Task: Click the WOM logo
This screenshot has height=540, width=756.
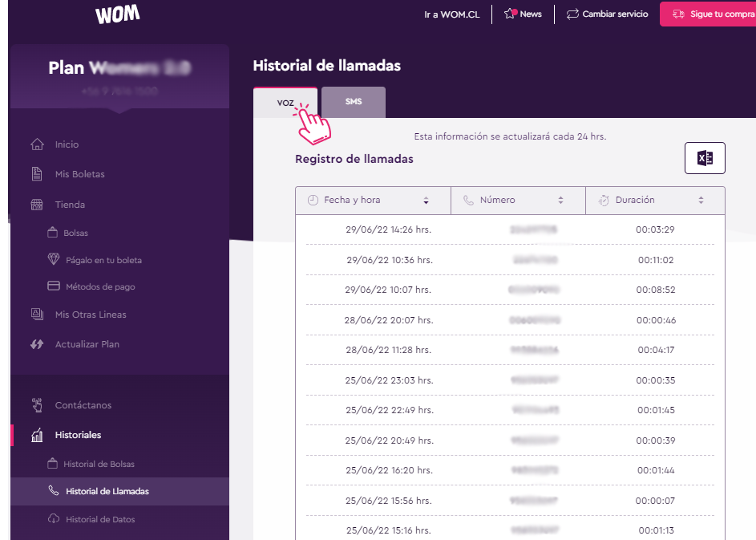Action: (x=117, y=14)
